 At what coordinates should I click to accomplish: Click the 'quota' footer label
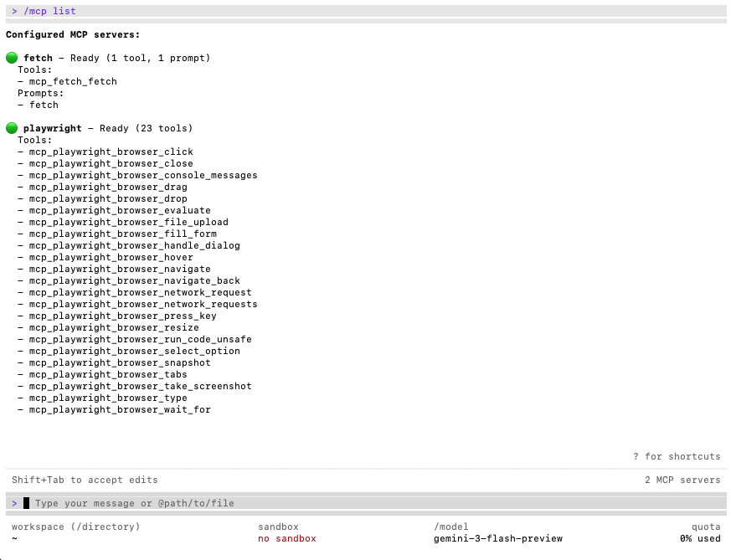(x=706, y=527)
